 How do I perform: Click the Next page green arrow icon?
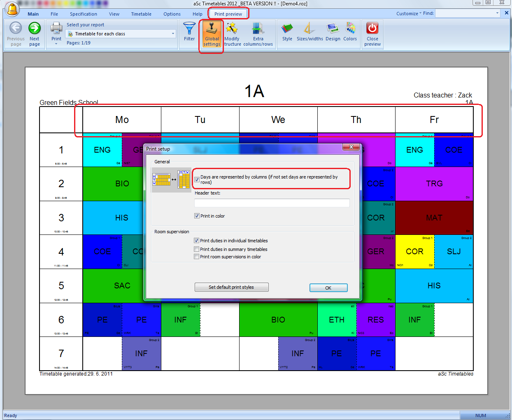[x=35, y=28]
